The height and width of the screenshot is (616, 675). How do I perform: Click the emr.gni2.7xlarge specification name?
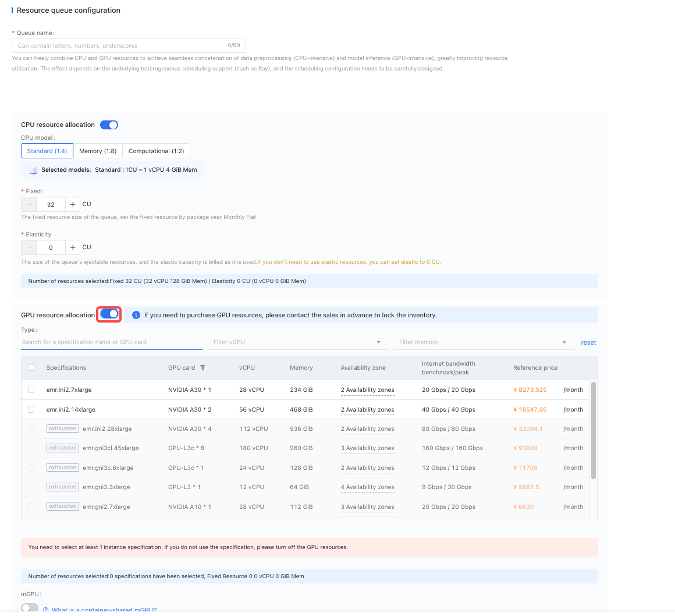click(106, 507)
